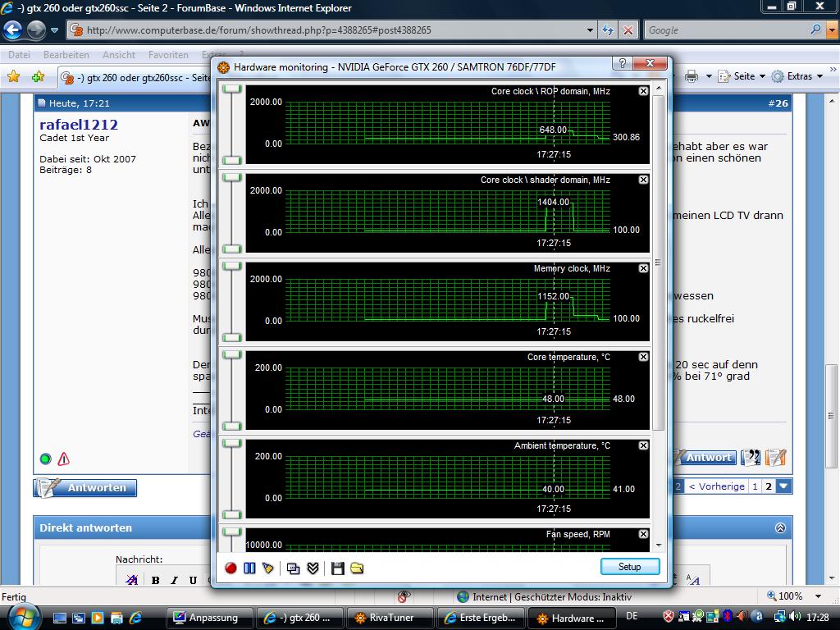This screenshot has width=840, height=630.
Task: Expand the print options dropdown arrow
Action: (x=709, y=76)
